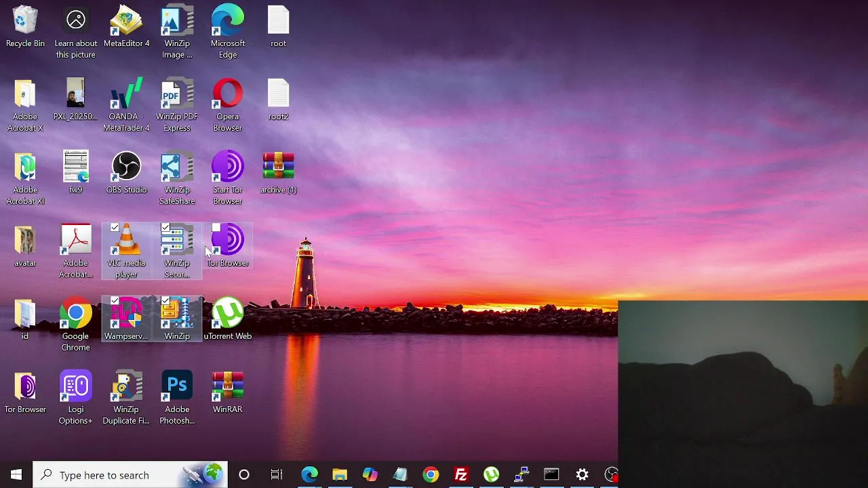Launch Microsoft Edge from the taskbar

pyautogui.click(x=309, y=474)
